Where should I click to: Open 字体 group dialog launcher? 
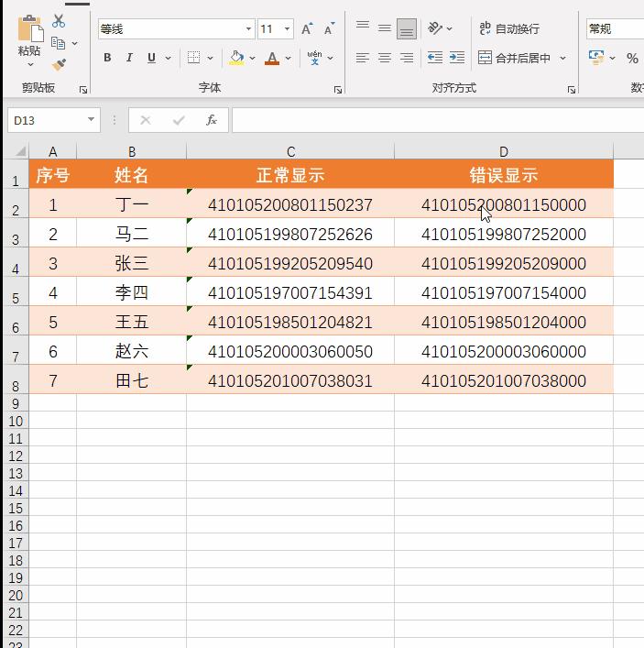pos(338,90)
